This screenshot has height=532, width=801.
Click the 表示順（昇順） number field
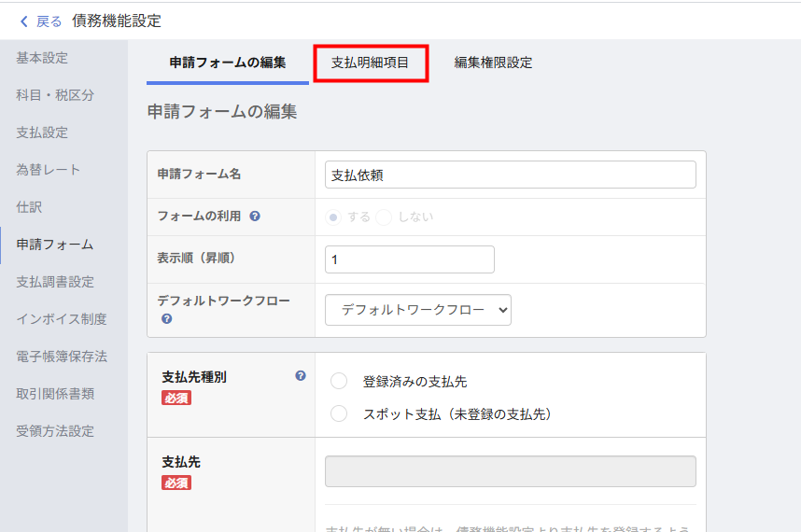pyautogui.click(x=409, y=259)
